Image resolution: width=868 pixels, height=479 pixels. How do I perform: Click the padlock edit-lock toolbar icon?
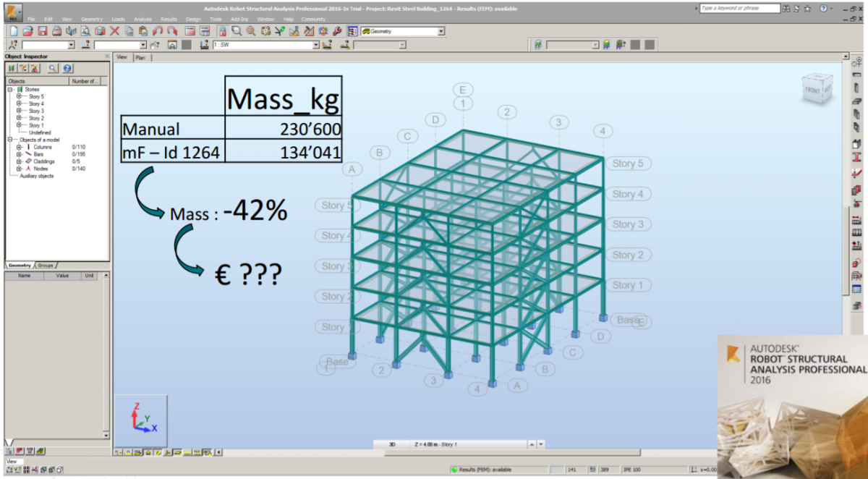coord(222,31)
